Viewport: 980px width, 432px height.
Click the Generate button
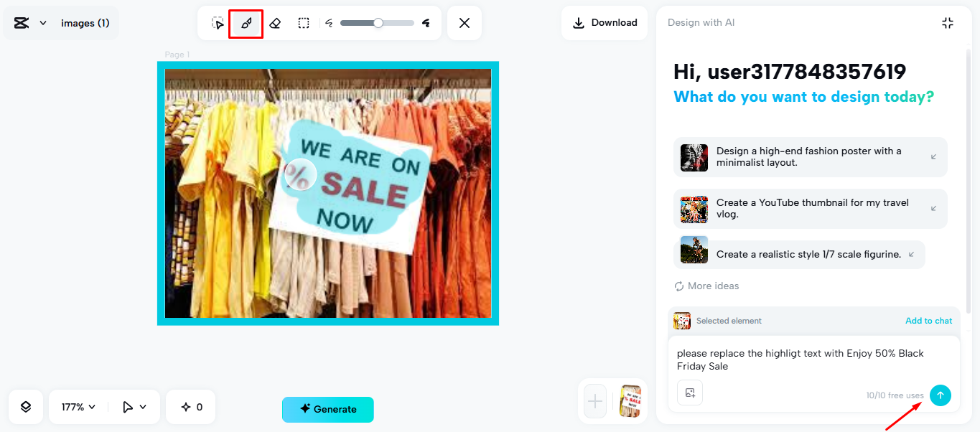pyautogui.click(x=328, y=409)
